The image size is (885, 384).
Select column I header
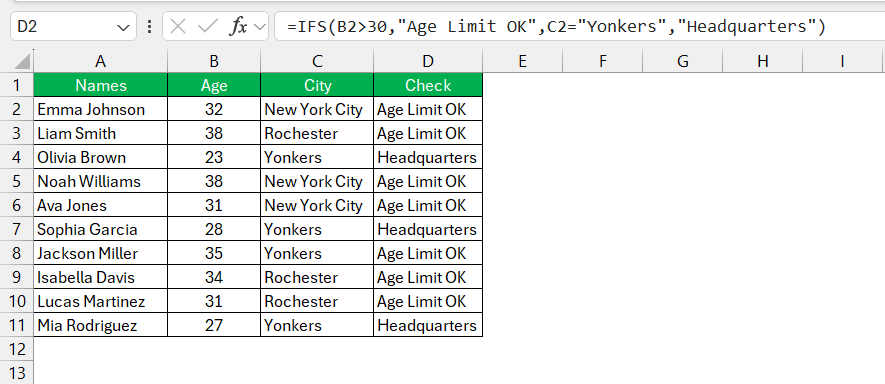[843, 61]
